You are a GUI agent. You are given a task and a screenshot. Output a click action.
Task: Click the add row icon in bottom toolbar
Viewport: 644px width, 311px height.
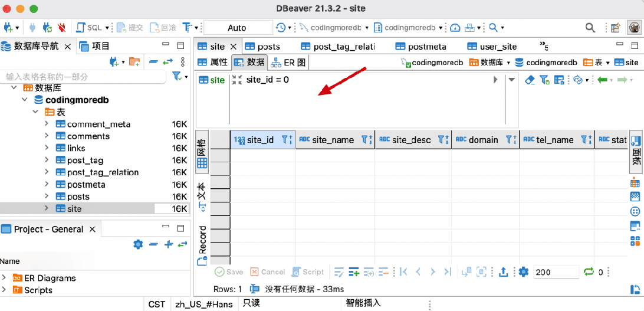pos(354,272)
